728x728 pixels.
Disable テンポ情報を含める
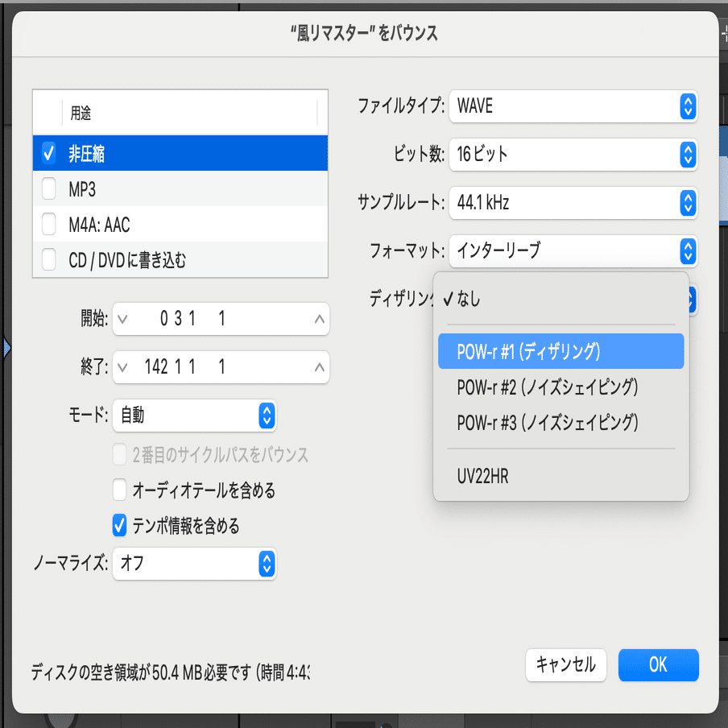click(x=119, y=525)
